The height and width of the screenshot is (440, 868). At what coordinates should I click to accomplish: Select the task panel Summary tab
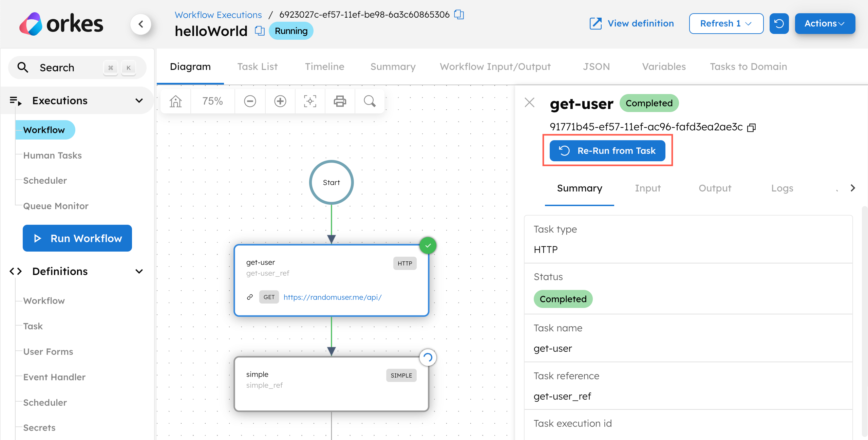pyautogui.click(x=580, y=188)
